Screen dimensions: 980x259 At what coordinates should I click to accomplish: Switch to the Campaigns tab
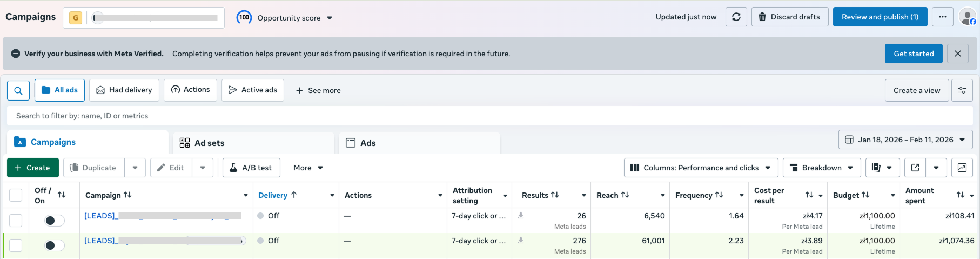88,142
